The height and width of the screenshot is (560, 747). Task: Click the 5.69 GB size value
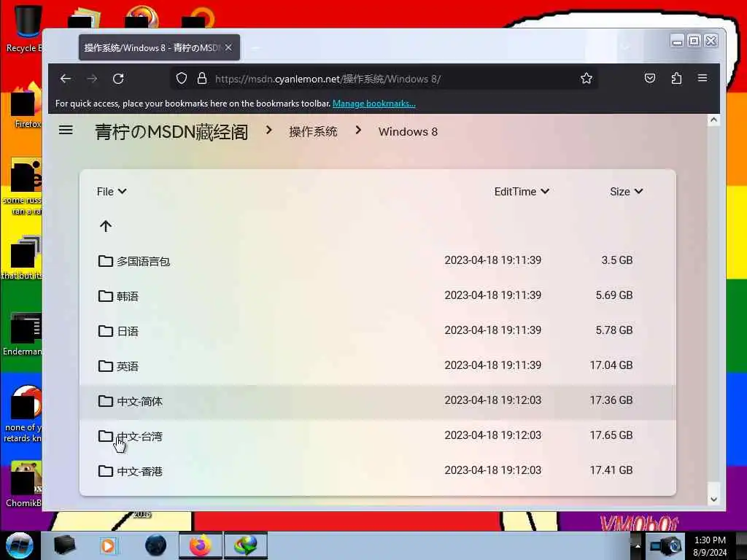(x=614, y=295)
